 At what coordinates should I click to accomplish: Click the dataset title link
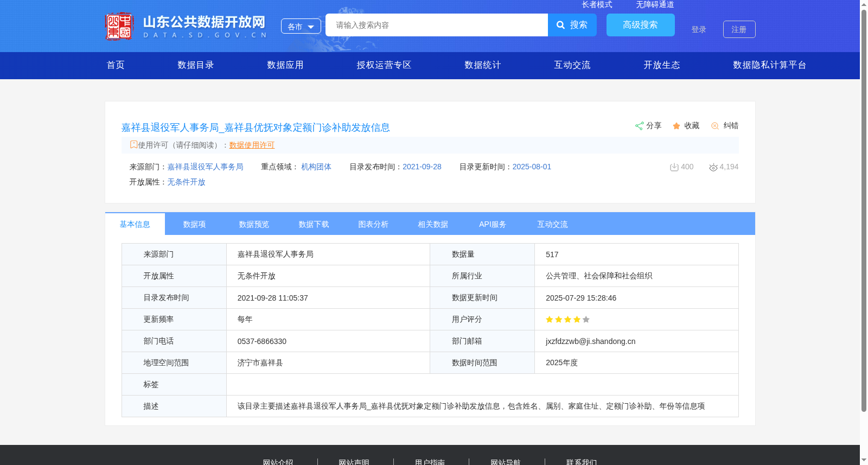pyautogui.click(x=256, y=128)
